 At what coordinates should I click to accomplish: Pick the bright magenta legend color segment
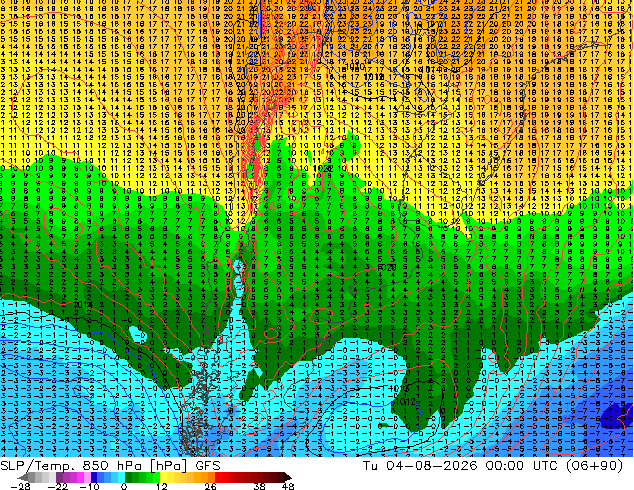(x=80, y=477)
